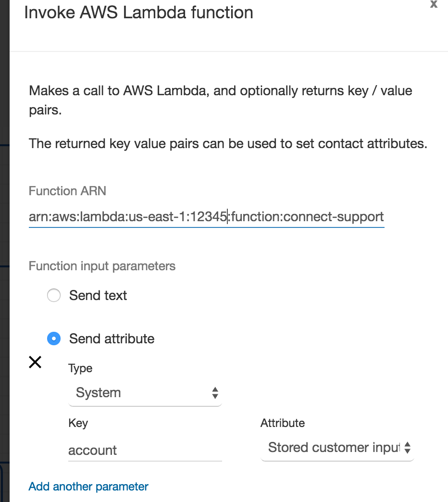Open the Type dropdown showing System
This screenshot has width=448, height=502.
(145, 393)
